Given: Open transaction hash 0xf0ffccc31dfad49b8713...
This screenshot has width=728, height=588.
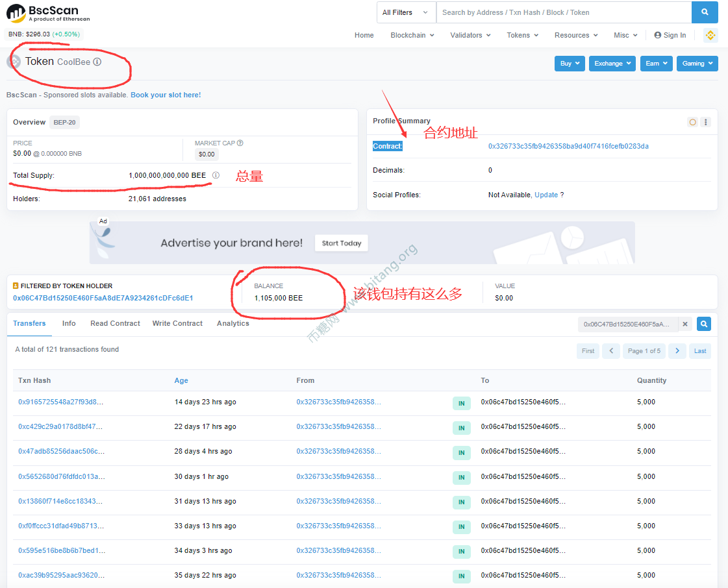Looking at the screenshot, I should click(61, 526).
